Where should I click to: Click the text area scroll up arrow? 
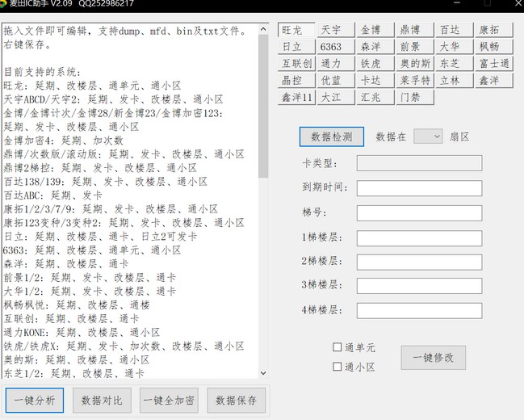263,29
